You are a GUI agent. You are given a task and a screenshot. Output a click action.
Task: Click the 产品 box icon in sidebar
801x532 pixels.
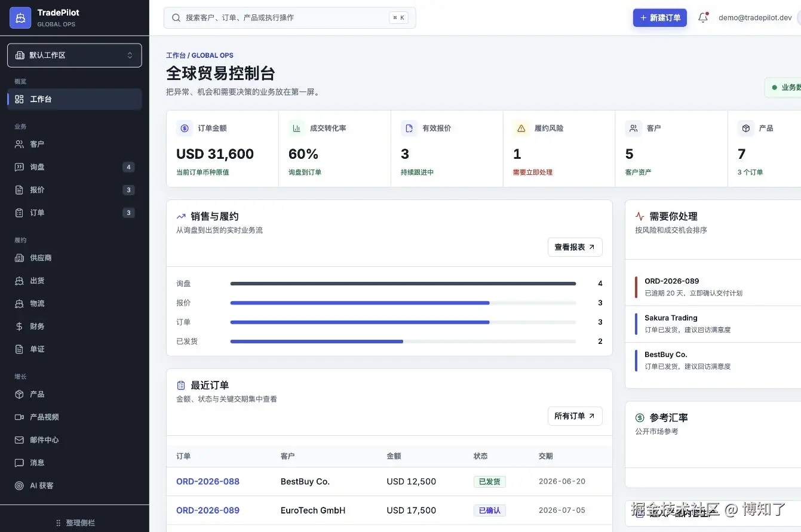click(x=19, y=394)
